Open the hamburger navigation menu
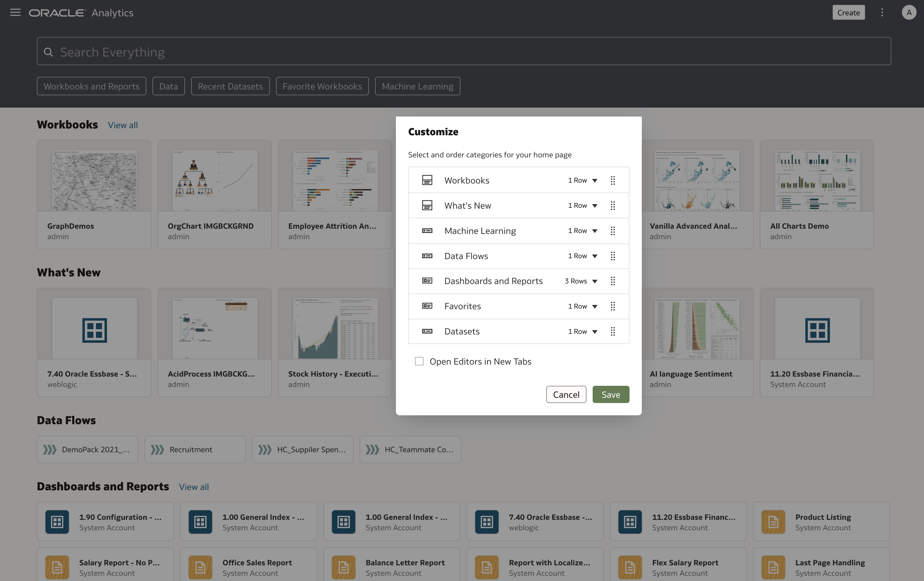The width and height of the screenshot is (924, 581). pos(15,13)
